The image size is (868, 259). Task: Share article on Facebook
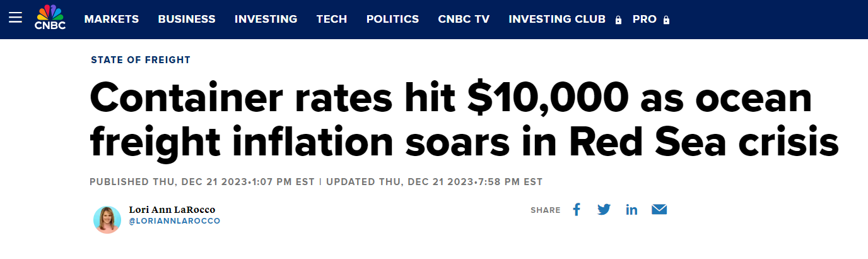click(x=576, y=210)
